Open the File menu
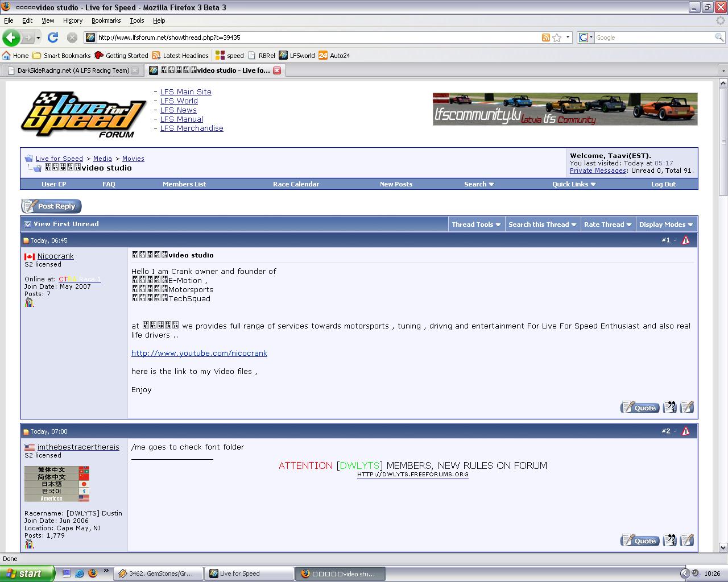Screen dimensions: 728x582 pos(9,20)
